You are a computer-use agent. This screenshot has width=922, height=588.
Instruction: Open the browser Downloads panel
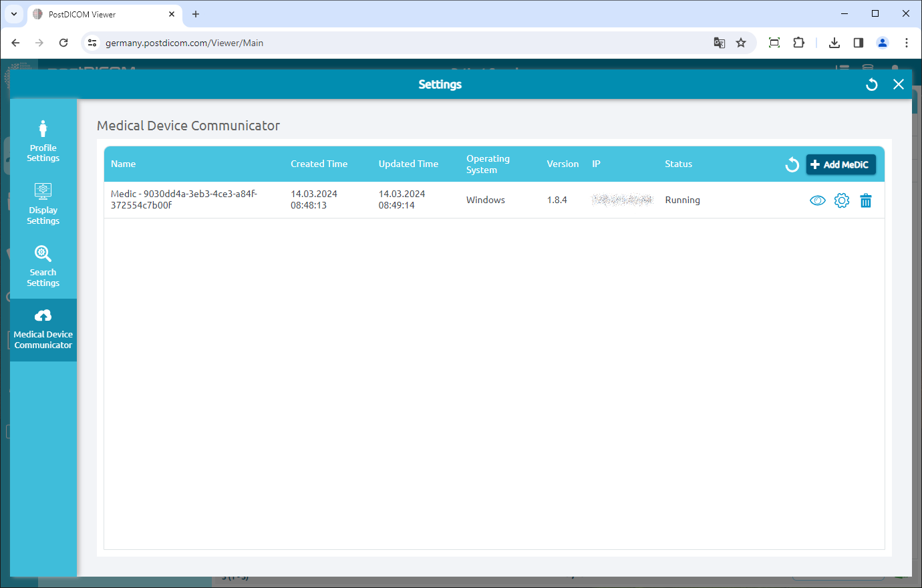click(x=834, y=42)
